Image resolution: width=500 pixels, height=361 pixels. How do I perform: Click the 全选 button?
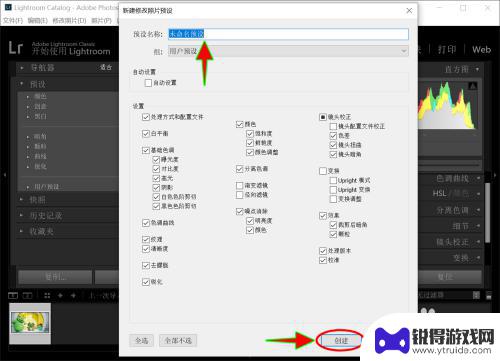[x=141, y=340]
